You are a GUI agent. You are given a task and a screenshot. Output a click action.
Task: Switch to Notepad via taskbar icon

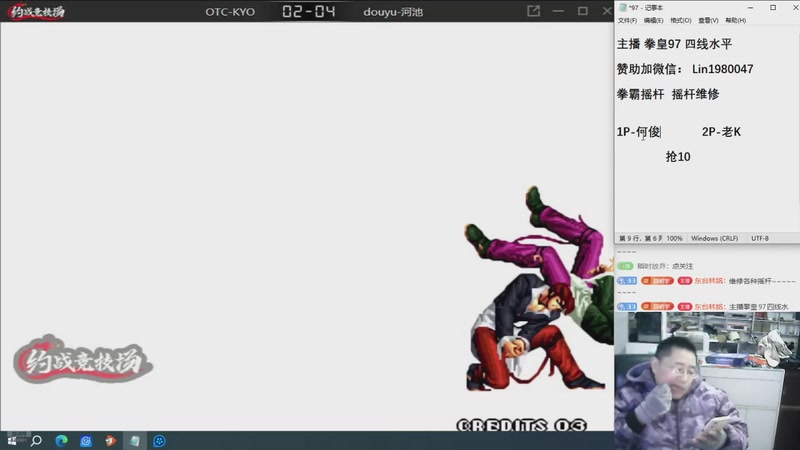pyautogui.click(x=135, y=441)
